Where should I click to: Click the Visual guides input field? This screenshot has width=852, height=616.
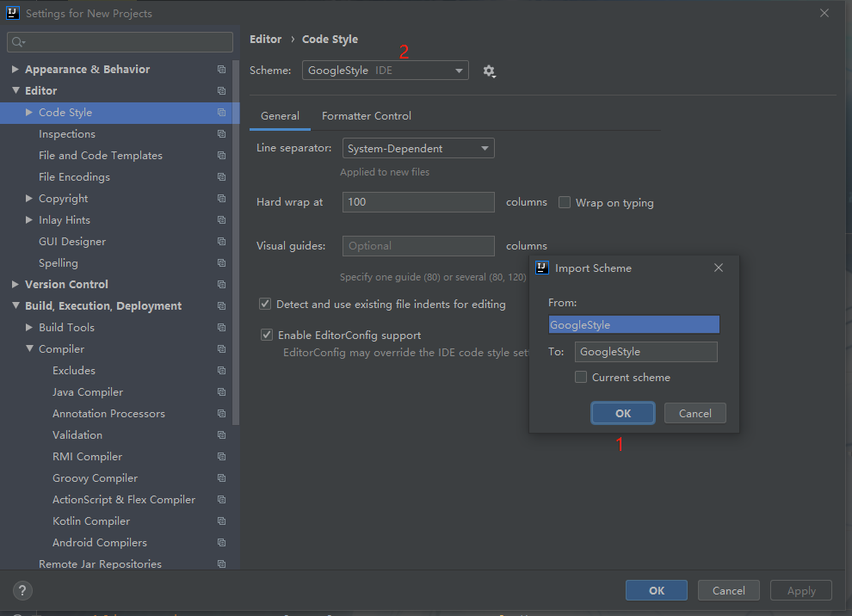coord(418,245)
